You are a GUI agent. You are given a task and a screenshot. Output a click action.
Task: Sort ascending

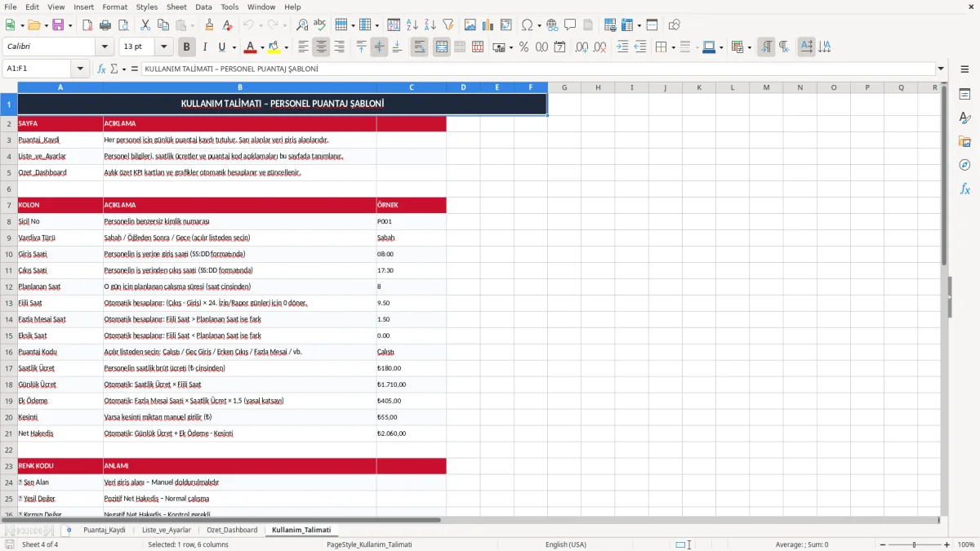412,25
